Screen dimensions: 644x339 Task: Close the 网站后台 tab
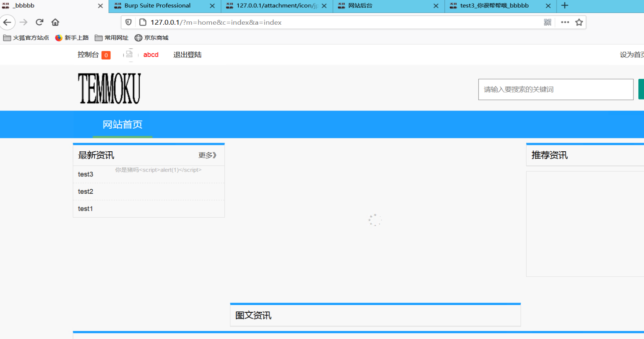(x=436, y=6)
